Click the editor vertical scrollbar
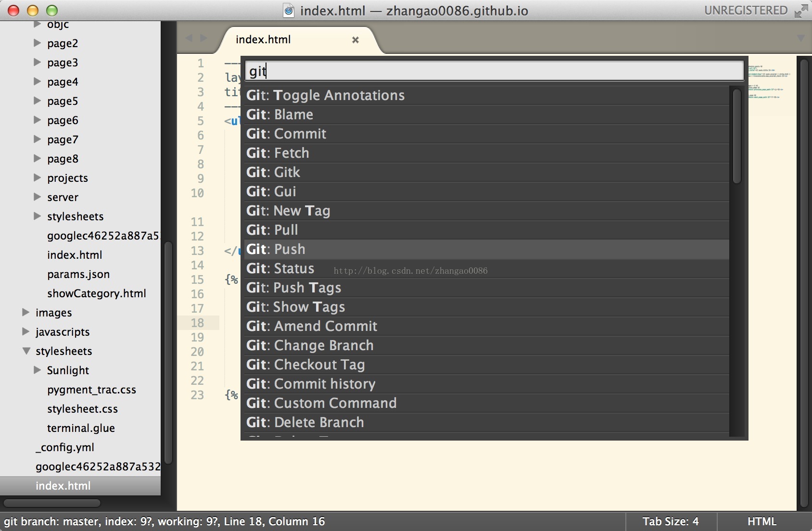Viewport: 812px width, 531px height. 803,282
